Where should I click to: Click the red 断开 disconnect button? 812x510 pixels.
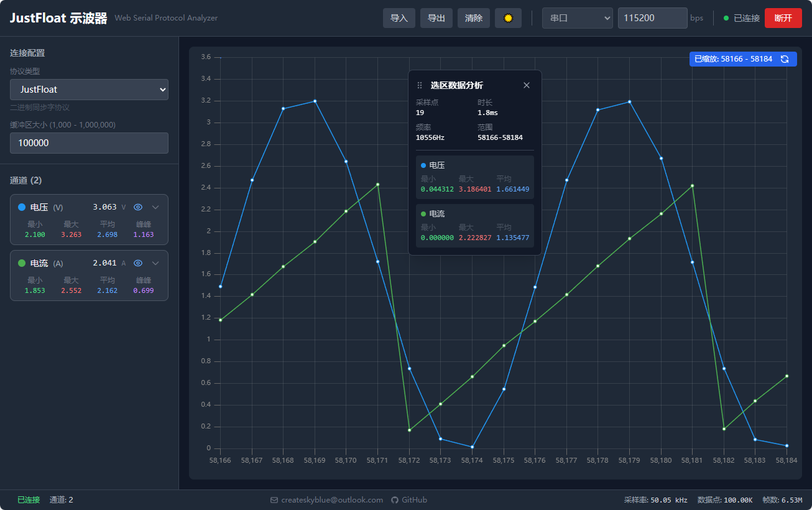click(x=783, y=18)
